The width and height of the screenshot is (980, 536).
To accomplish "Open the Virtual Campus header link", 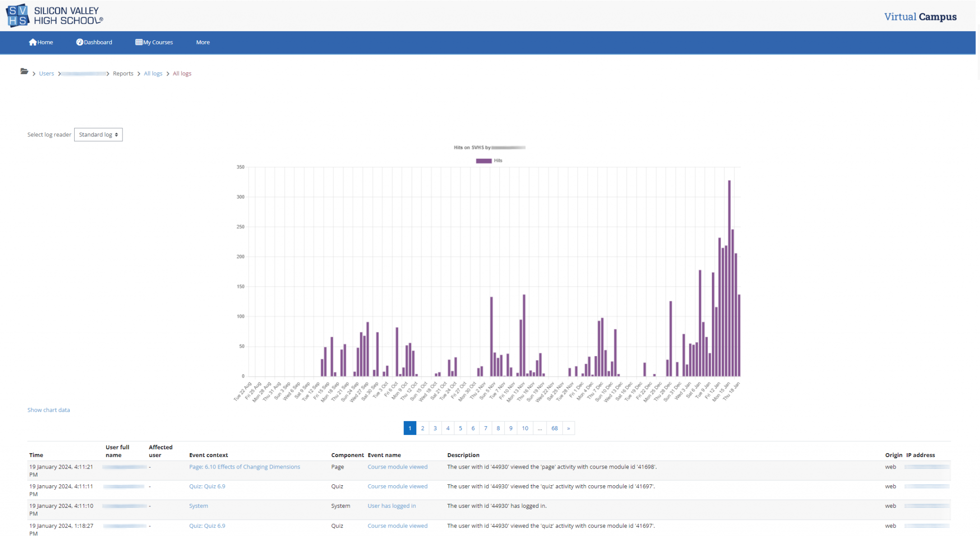I will pos(920,17).
